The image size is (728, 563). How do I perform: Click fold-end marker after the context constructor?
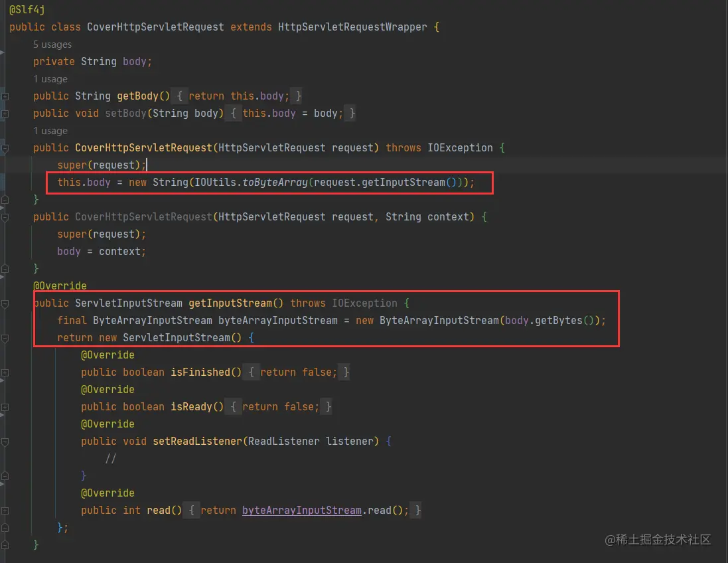coord(5,268)
